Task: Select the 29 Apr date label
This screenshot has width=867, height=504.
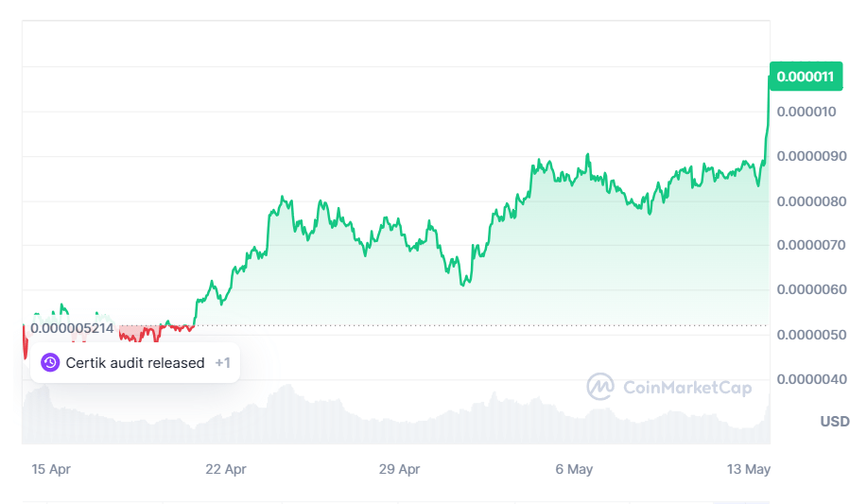Action: [399, 469]
